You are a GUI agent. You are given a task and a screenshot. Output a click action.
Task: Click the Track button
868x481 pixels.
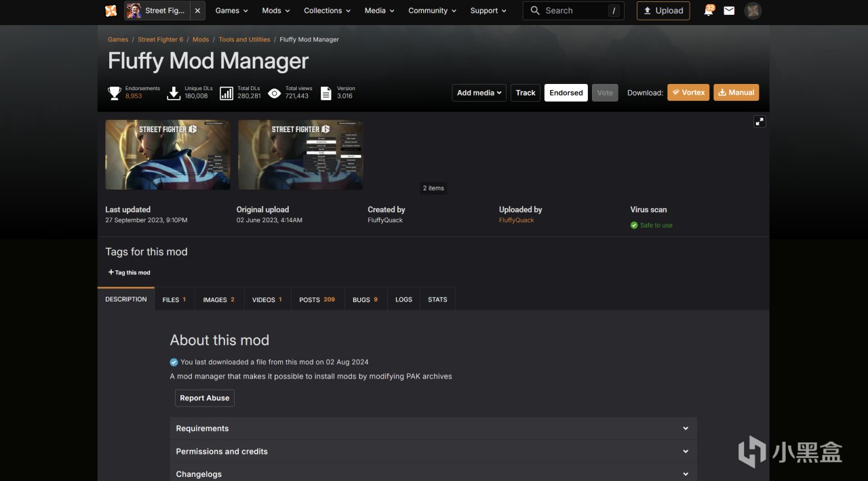point(526,93)
